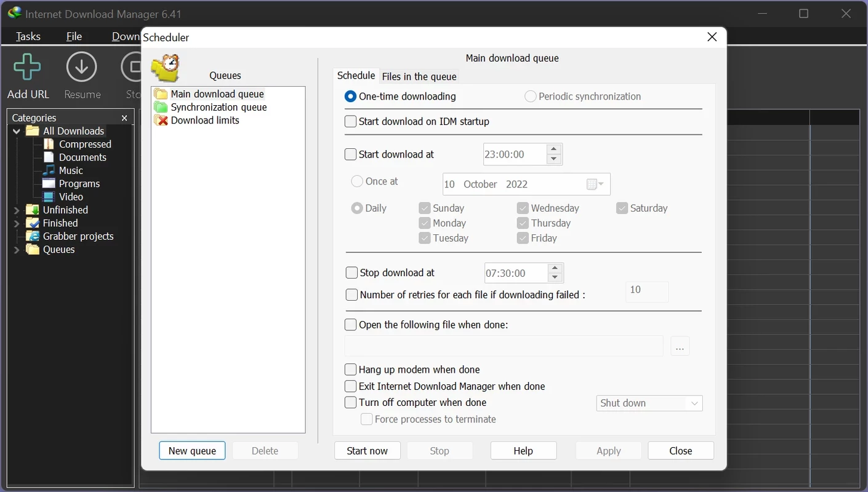Click the browse file ellipsis button
The image size is (868, 492).
(680, 347)
